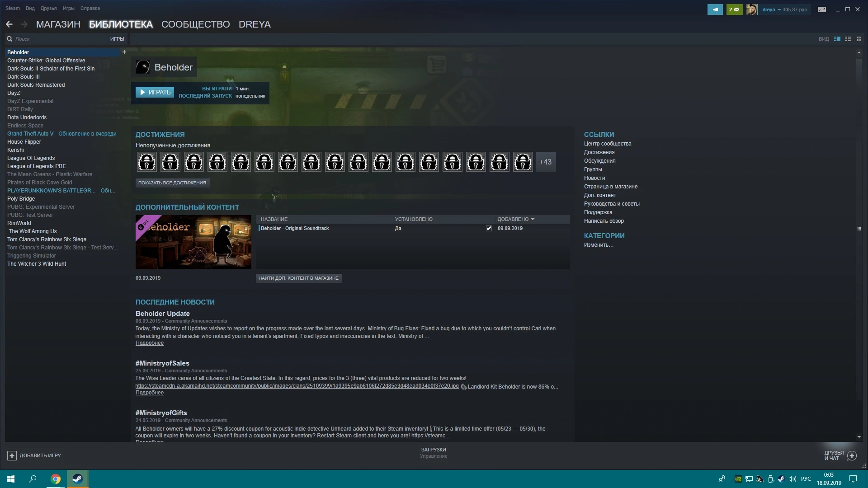
Task: Open the People icon in system tray
Action: pos(722,479)
